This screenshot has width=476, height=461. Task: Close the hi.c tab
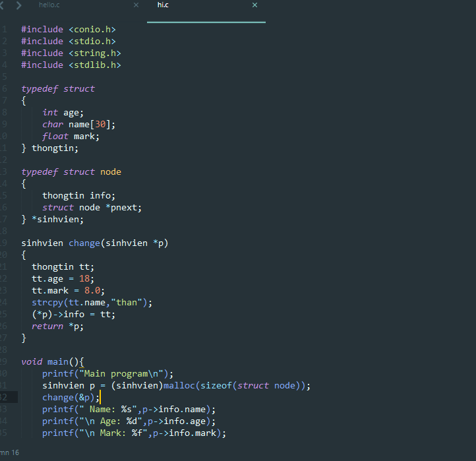pos(255,5)
